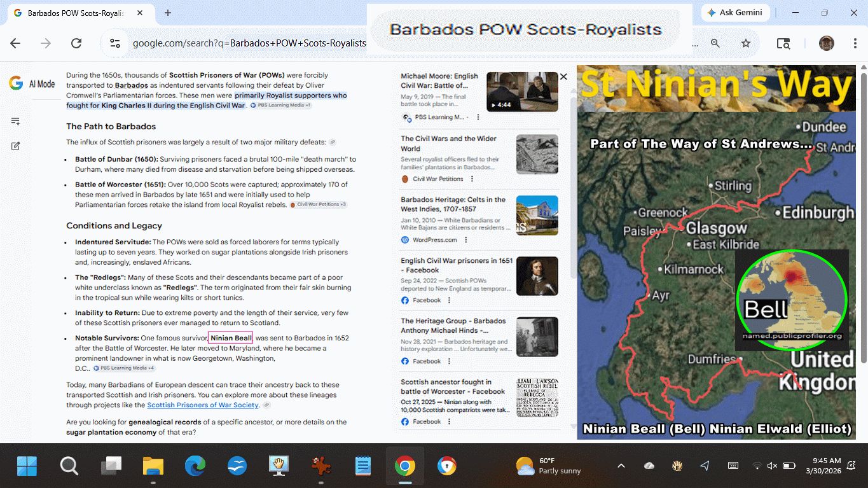This screenshot has width=868, height=488.
Task: Open the zoom magnifier icon in address bar
Action: click(x=715, y=43)
